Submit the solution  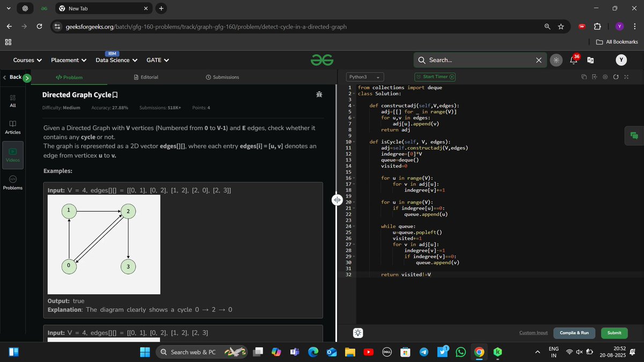coord(614,333)
